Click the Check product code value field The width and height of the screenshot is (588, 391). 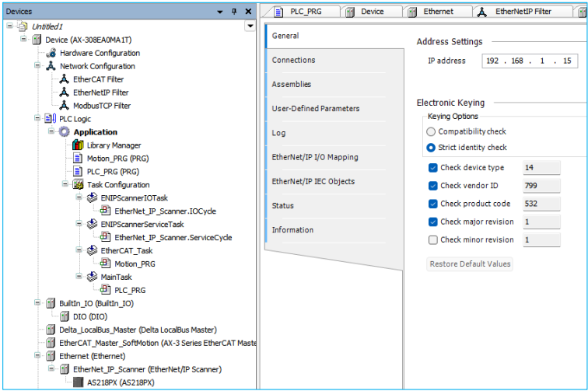click(541, 204)
